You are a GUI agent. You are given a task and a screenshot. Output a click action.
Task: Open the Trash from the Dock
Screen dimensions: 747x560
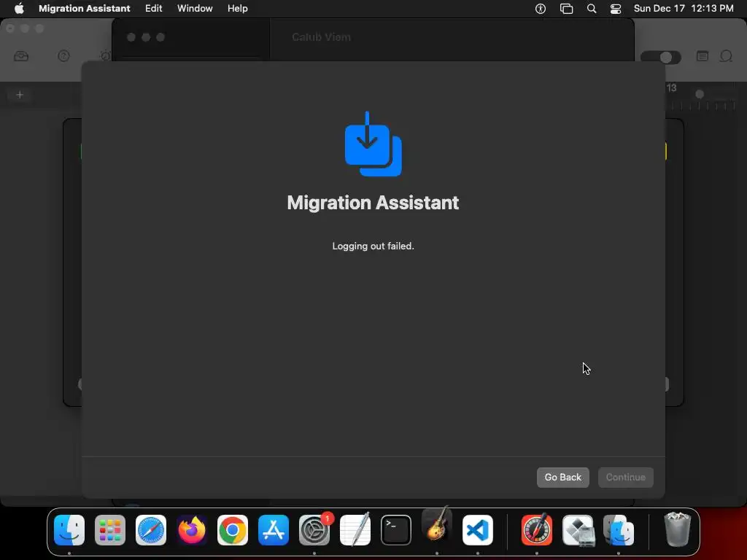click(x=677, y=529)
